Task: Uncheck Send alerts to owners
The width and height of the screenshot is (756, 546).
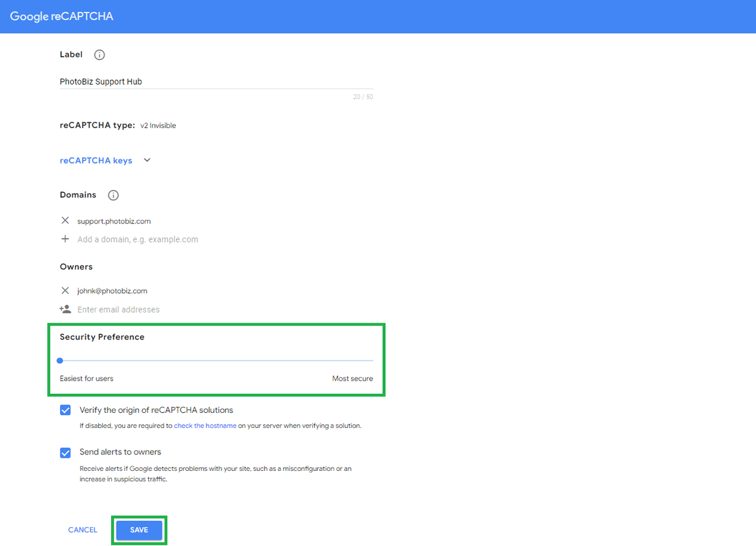Action: coord(66,453)
